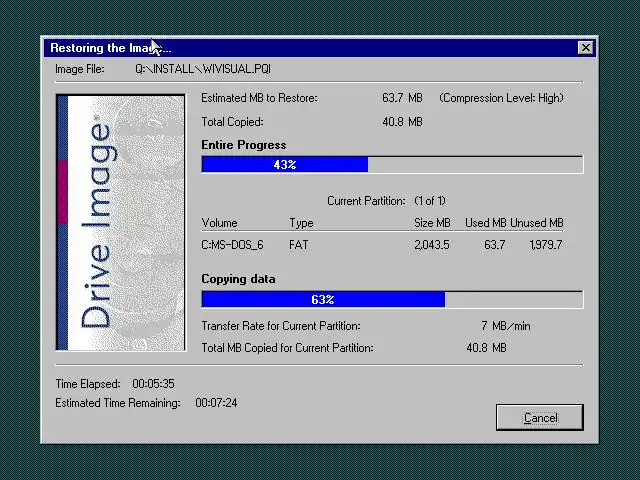The image size is (640, 480).
Task: Click the Entire Progress heading
Action: [243, 145]
